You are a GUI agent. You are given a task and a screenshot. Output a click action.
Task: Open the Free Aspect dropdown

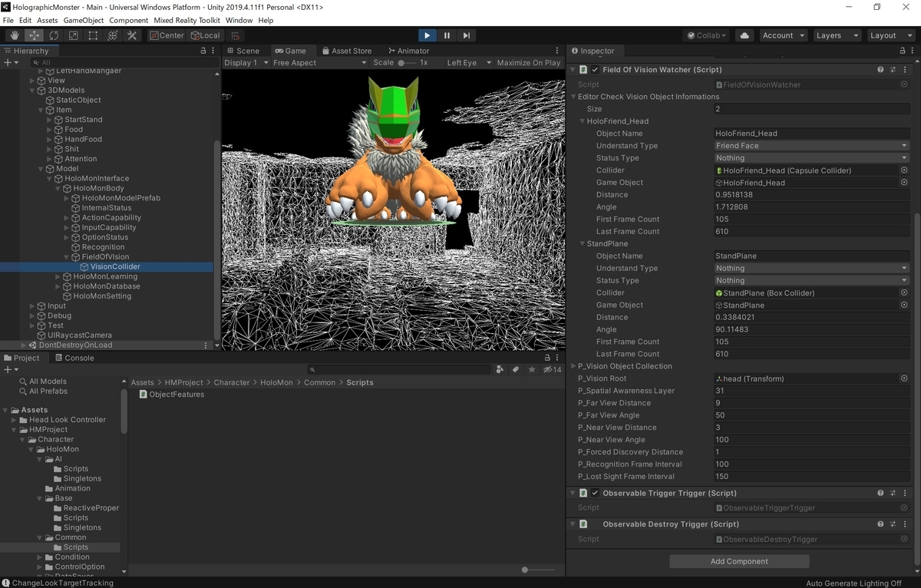pos(320,63)
